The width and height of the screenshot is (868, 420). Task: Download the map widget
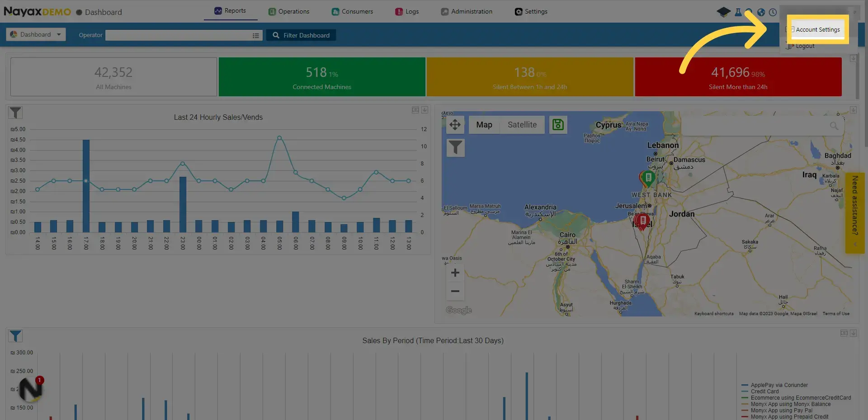[x=853, y=110]
